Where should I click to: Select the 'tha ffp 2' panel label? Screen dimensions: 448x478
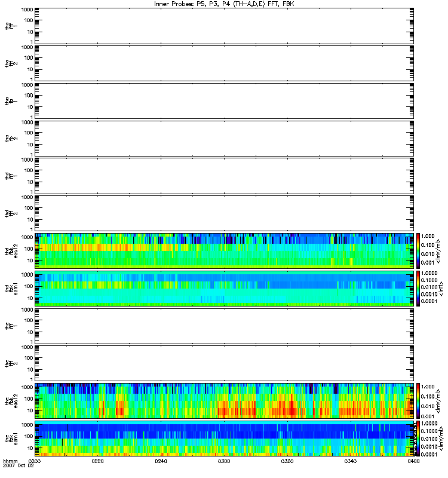pyautogui.click(x=11, y=139)
